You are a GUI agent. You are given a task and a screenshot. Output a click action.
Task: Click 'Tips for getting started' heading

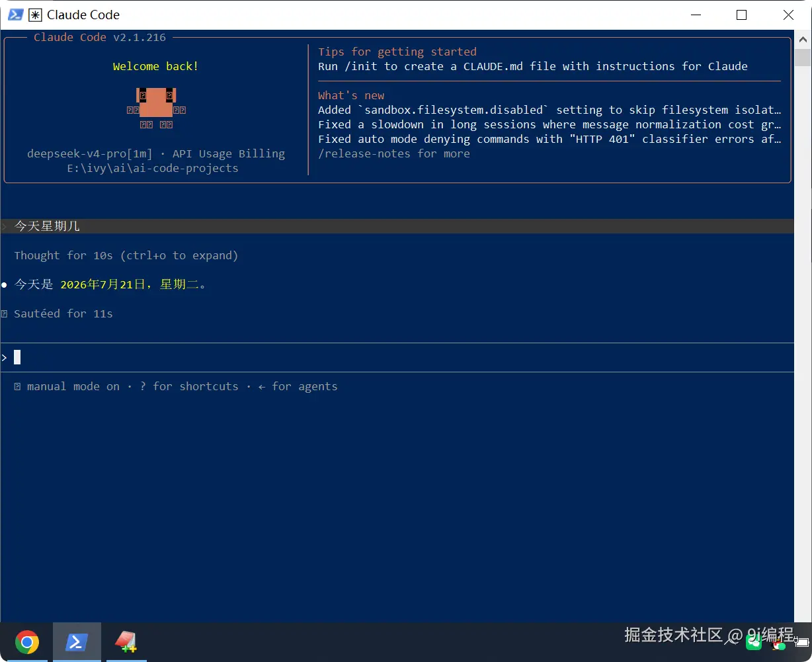coord(397,52)
